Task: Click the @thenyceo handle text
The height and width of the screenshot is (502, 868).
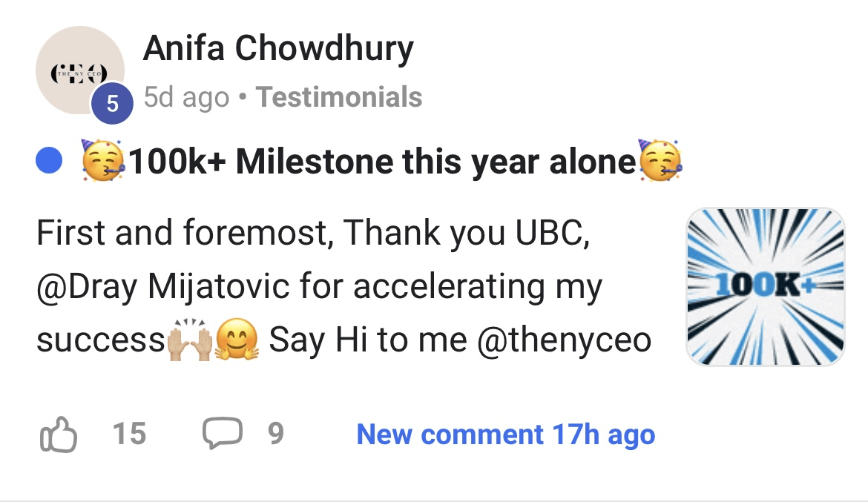Action: pyautogui.click(x=564, y=340)
